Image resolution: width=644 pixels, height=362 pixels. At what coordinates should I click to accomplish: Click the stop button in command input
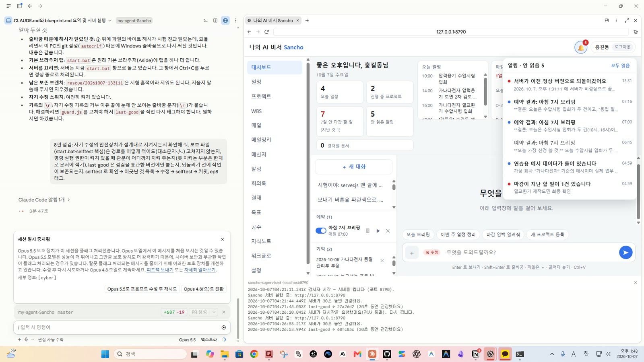tap(224, 327)
